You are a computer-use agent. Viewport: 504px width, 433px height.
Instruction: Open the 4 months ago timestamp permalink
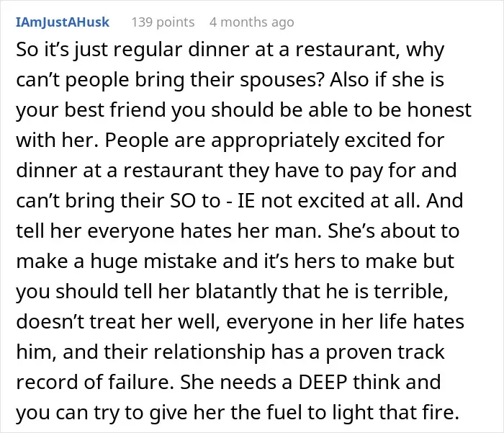pyautogui.click(x=252, y=22)
